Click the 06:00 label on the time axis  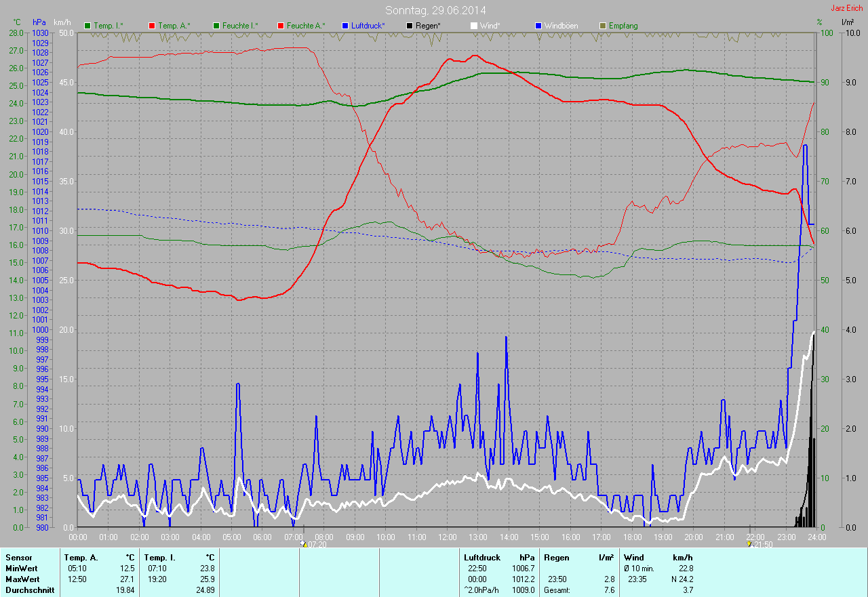262,537
